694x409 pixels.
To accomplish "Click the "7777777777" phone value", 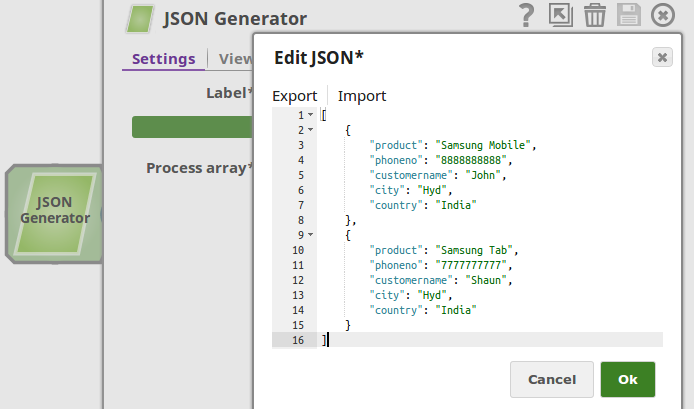I will pos(471,265).
